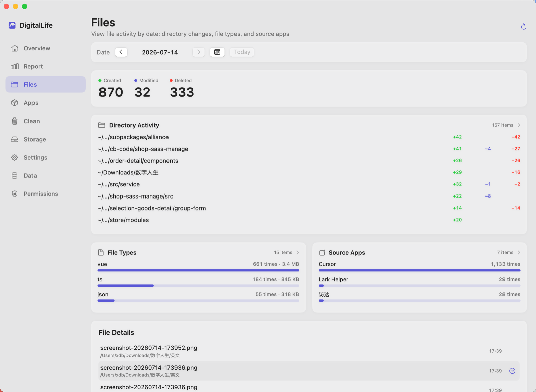Select file screenshot-20260714-173952.png
Viewport: 536px width, 392px height.
tap(309, 351)
